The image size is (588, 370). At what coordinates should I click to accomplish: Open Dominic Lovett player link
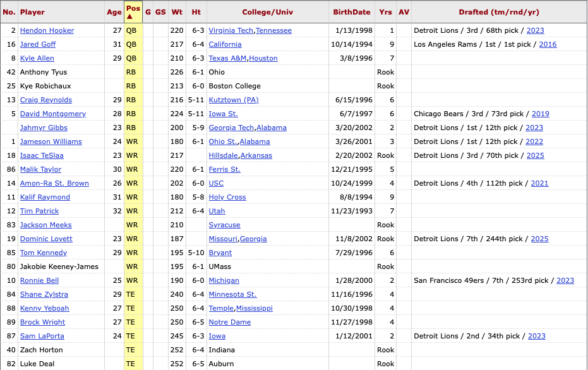point(46,239)
